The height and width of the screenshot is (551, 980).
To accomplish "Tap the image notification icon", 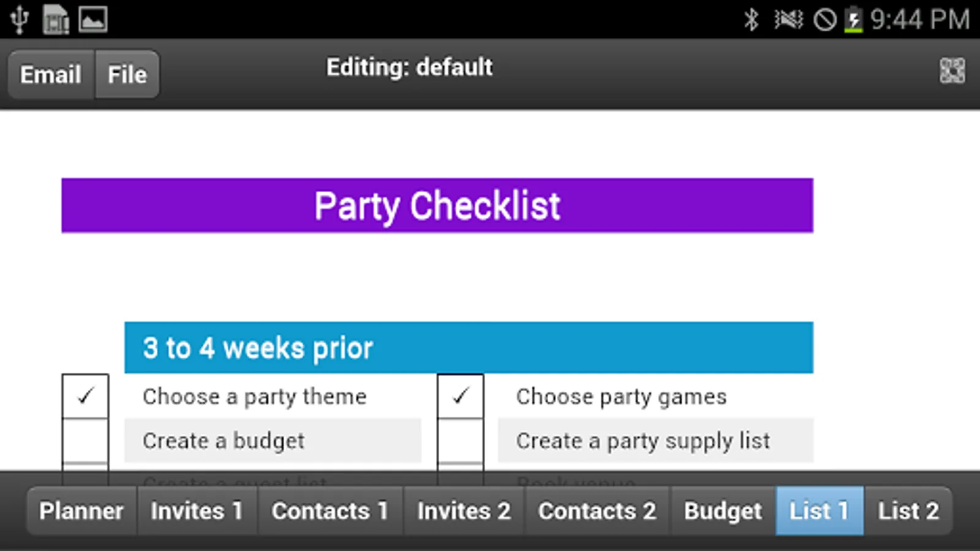I will (x=93, y=20).
